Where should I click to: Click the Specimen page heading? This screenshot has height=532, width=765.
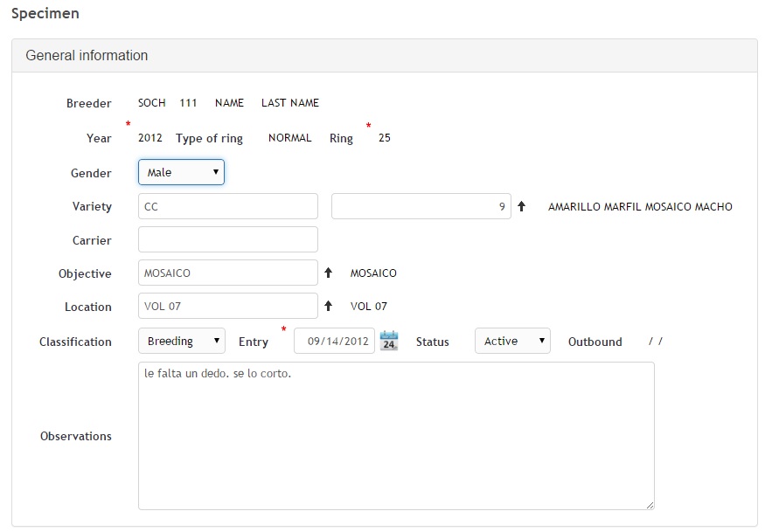[45, 14]
